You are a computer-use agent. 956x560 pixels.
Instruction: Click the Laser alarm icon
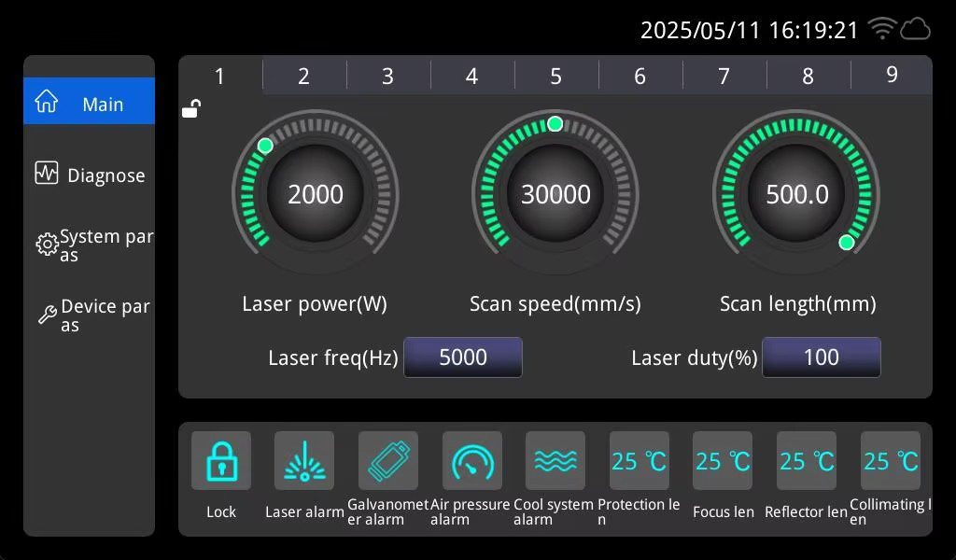pyautogui.click(x=304, y=461)
